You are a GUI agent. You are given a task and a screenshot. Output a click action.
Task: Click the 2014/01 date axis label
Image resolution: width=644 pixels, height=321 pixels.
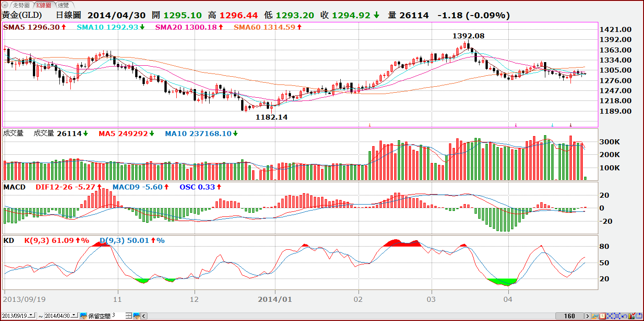coord(274,300)
